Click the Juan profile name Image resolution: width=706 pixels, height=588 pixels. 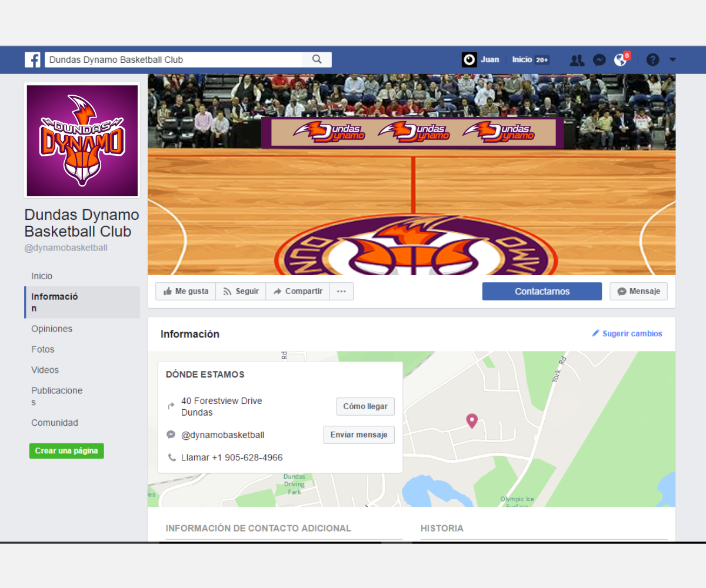pos(489,59)
